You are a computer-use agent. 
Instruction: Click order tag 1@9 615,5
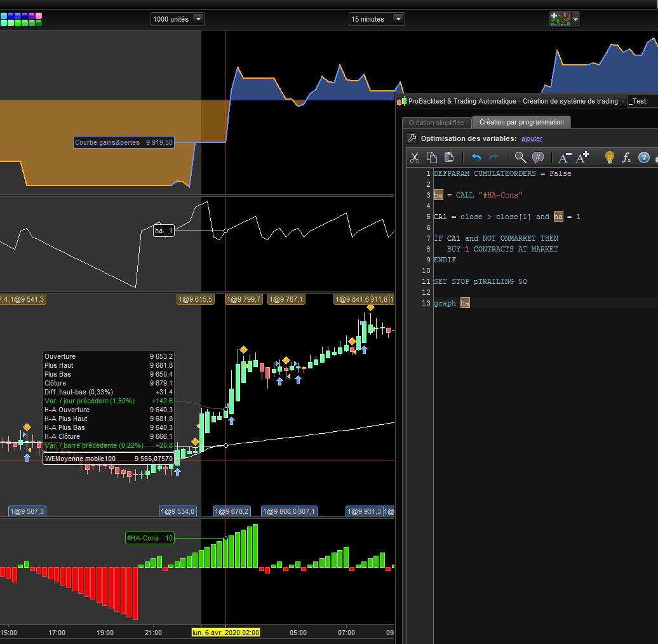pyautogui.click(x=196, y=299)
